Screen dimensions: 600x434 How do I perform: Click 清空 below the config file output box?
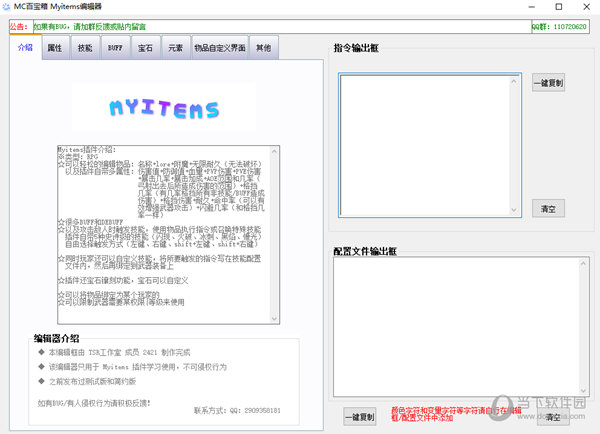click(x=553, y=416)
